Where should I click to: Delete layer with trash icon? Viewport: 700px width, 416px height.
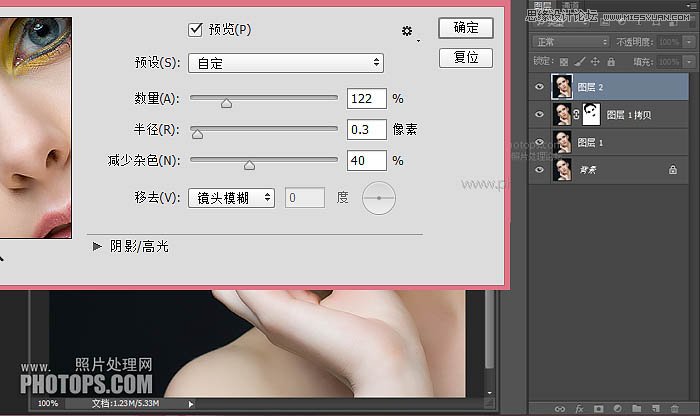coord(675,409)
